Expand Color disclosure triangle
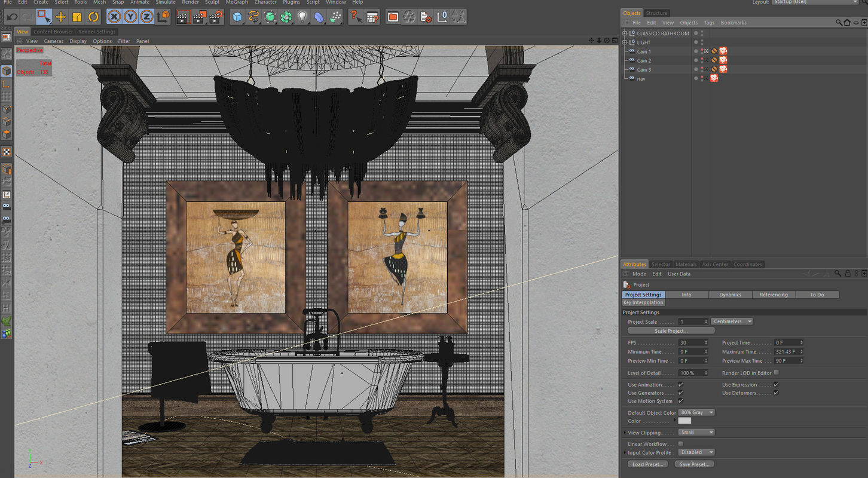 [676, 421]
